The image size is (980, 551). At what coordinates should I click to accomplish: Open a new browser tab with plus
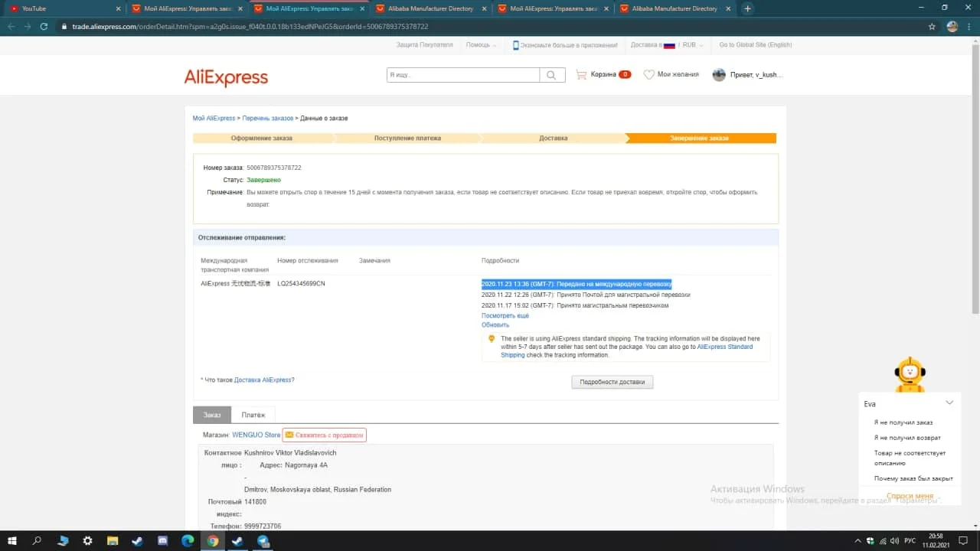pyautogui.click(x=747, y=8)
